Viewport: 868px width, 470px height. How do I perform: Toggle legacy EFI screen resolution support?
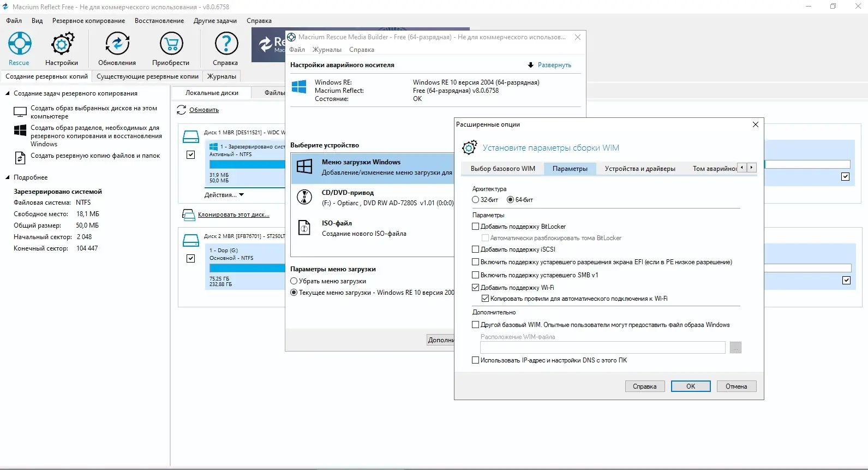pyautogui.click(x=475, y=262)
